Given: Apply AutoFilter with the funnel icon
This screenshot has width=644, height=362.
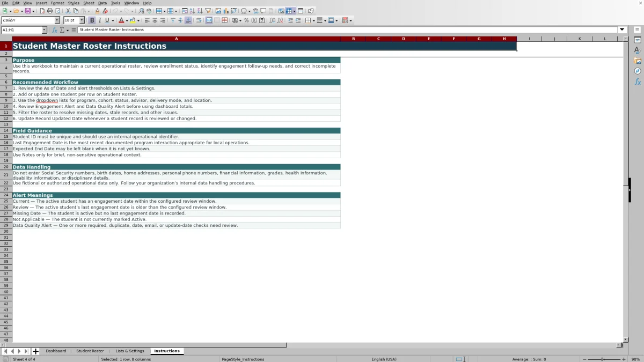Looking at the screenshot, I should tap(208, 11).
